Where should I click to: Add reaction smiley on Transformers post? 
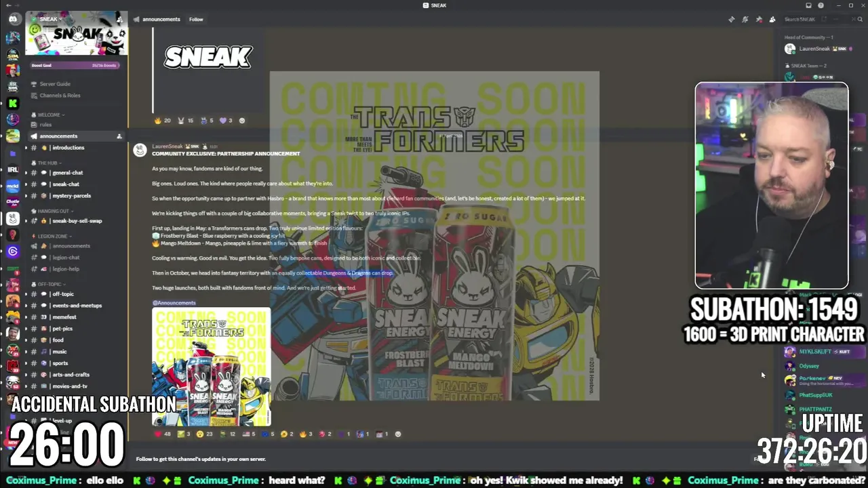398,434
